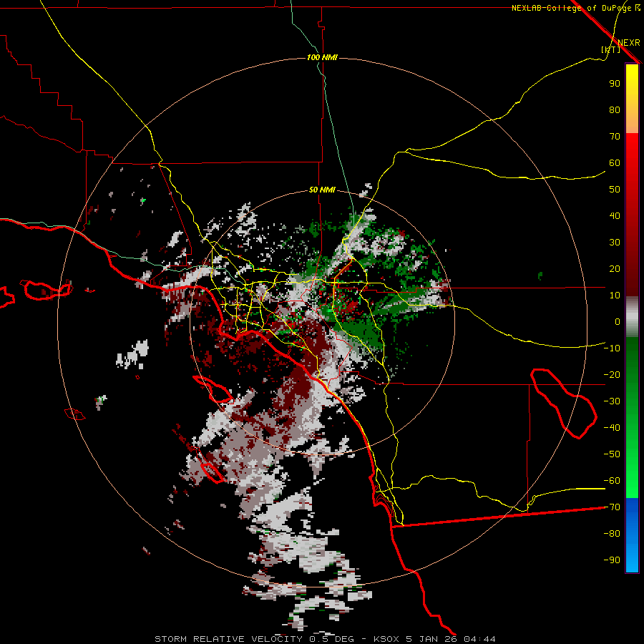Click the "NEXLAB-College of DuPage" header text

tap(571, 8)
